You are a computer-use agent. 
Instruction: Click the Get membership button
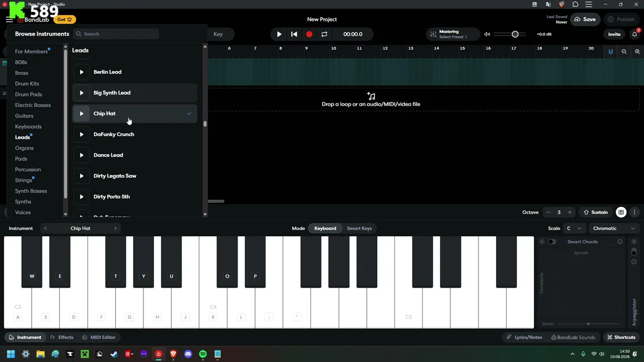[64, 20]
